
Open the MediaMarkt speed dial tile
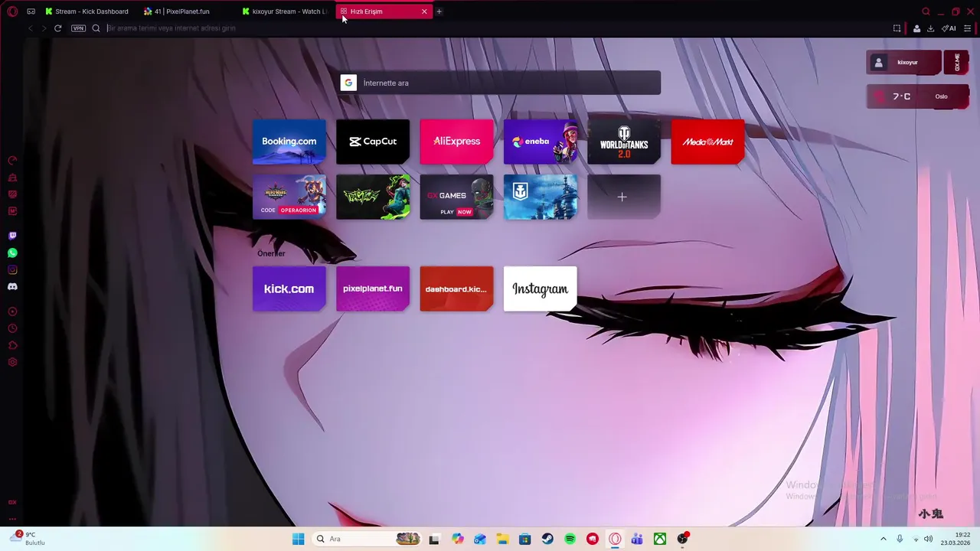point(707,142)
